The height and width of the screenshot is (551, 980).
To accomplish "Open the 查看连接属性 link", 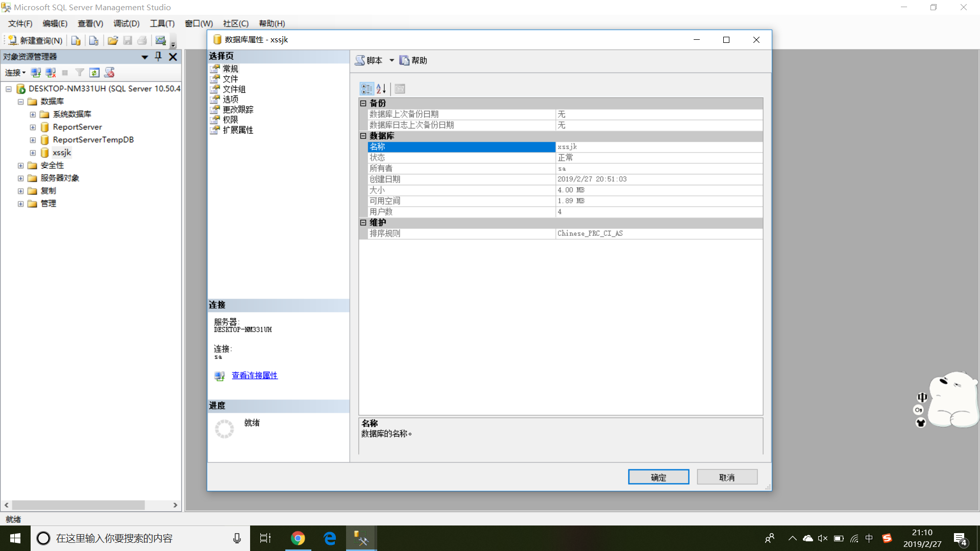I will point(254,375).
